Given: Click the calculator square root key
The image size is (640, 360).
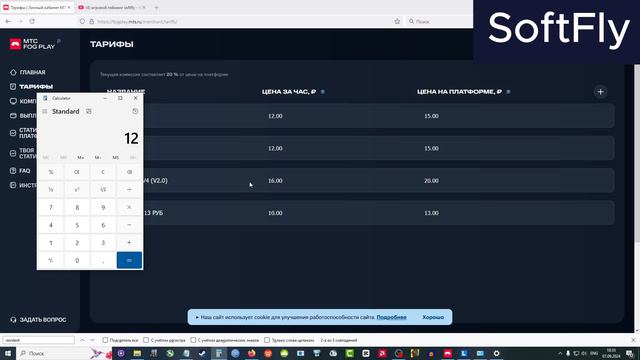Looking at the screenshot, I should point(103,190).
